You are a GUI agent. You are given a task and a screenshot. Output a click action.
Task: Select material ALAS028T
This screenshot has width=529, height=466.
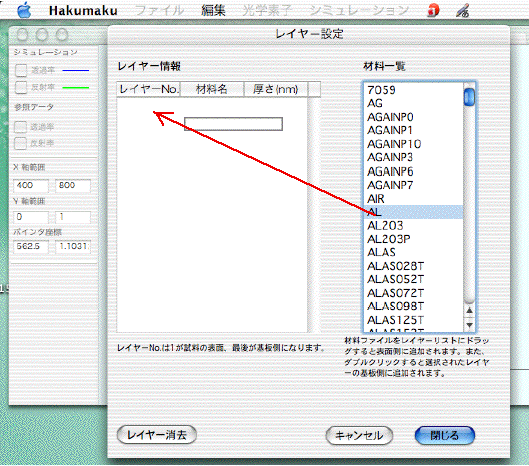pyautogui.click(x=414, y=266)
